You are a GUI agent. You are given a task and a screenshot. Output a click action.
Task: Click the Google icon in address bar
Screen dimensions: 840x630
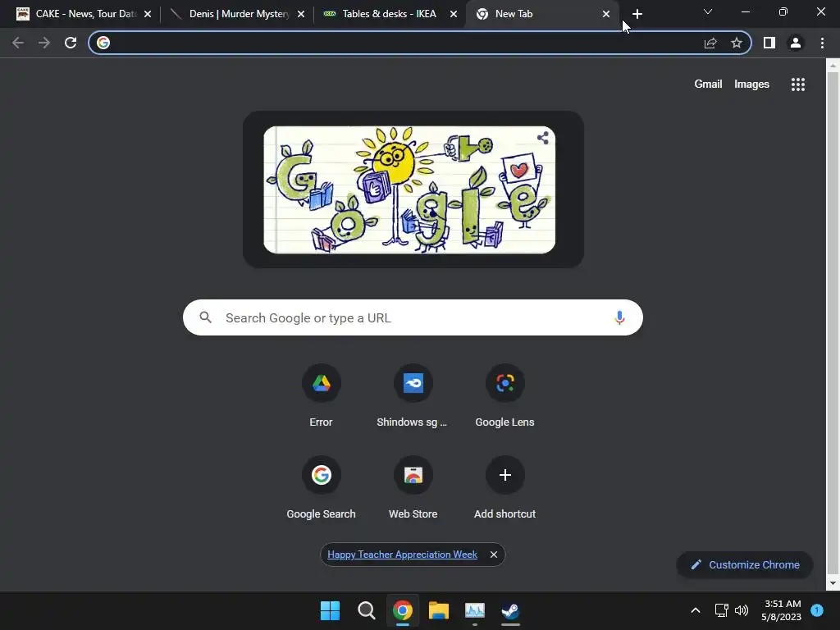103,43
